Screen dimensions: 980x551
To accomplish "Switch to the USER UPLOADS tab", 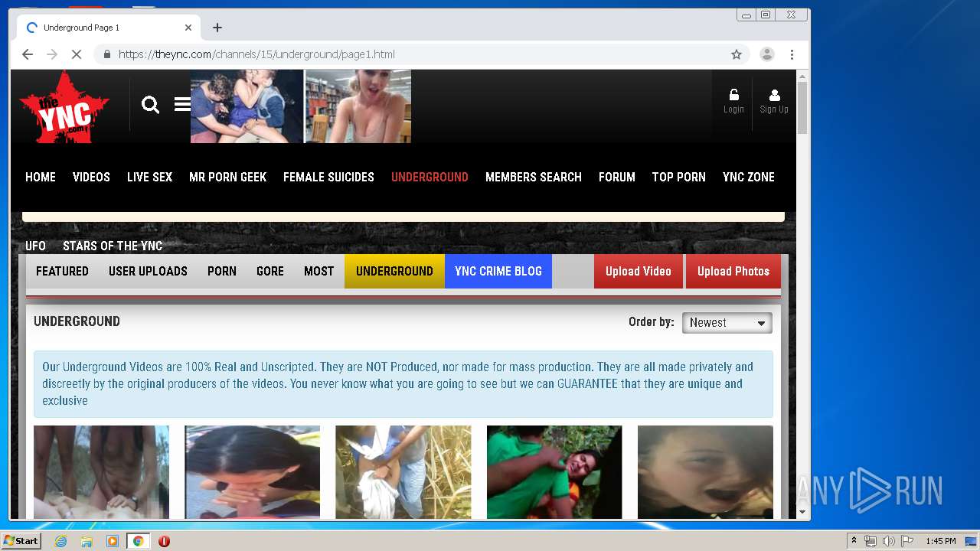I will pyautogui.click(x=148, y=271).
